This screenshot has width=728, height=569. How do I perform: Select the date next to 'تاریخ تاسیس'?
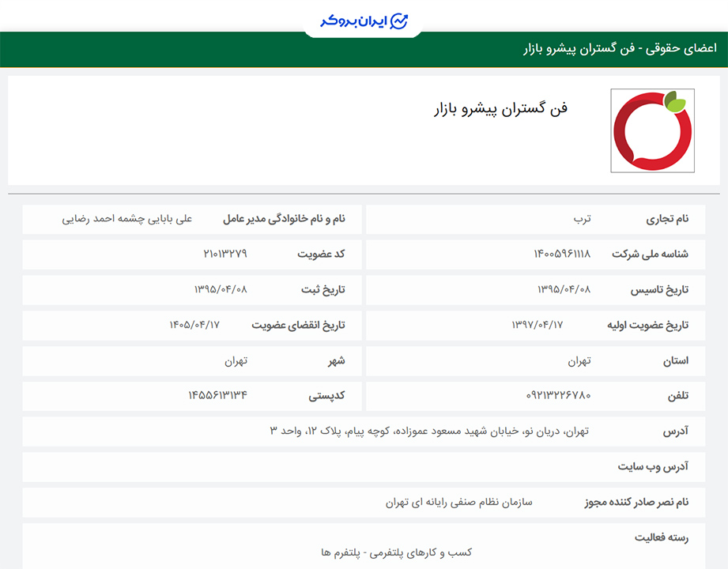pos(564,289)
